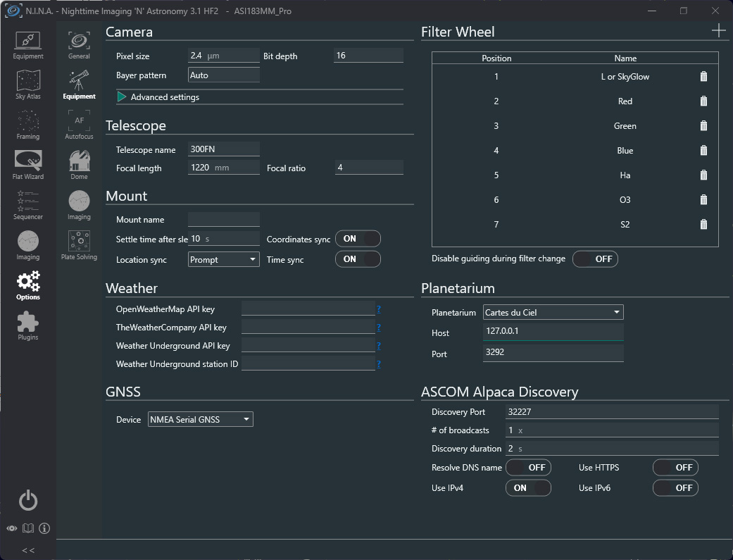The height and width of the screenshot is (560, 733).
Task: Open TheWeatherCompany API key help link
Action: tap(379, 328)
